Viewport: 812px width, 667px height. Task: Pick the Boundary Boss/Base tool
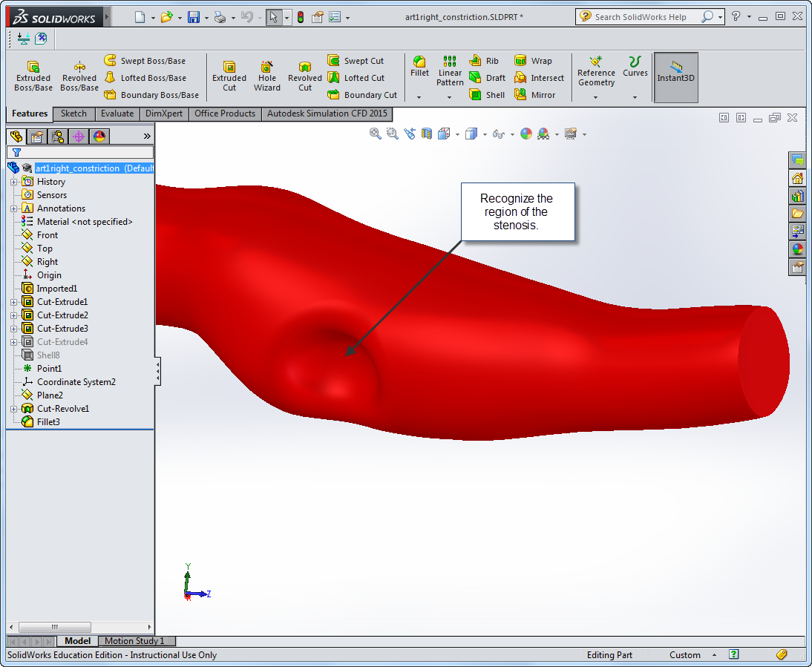coord(151,95)
